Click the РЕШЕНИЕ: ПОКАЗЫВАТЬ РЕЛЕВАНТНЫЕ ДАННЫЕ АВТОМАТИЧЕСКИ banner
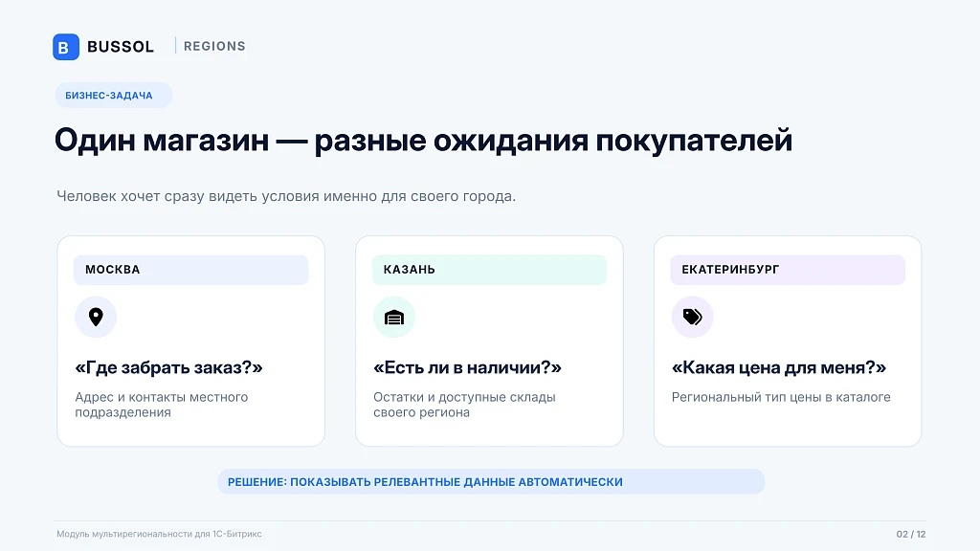The image size is (980, 551). pos(491,482)
